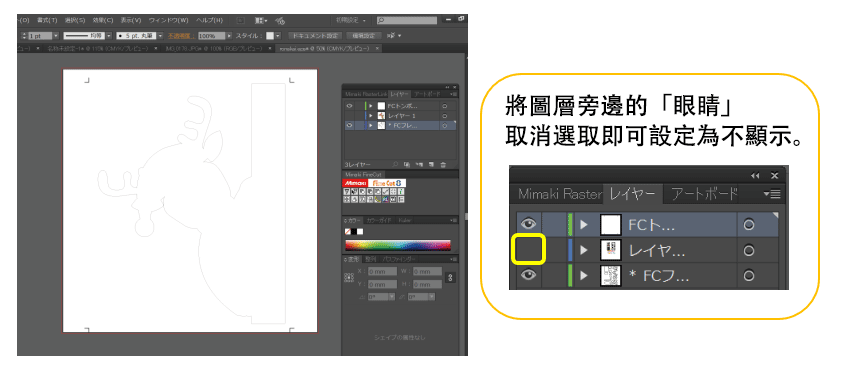The height and width of the screenshot is (369, 844).
Task: Click target circle of * FCフ... layer in enlarged panel
Action: [x=748, y=275]
